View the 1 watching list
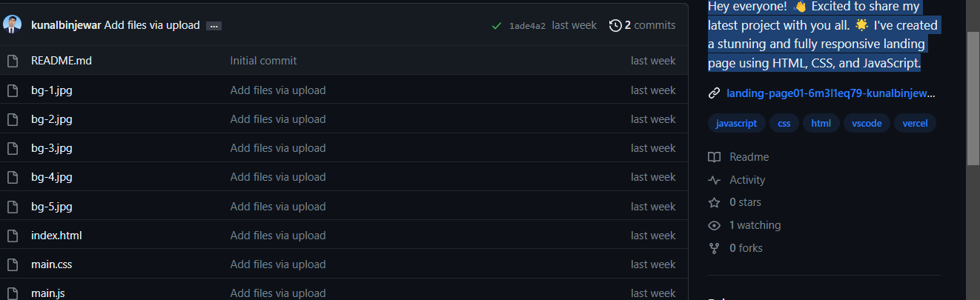 [755, 225]
